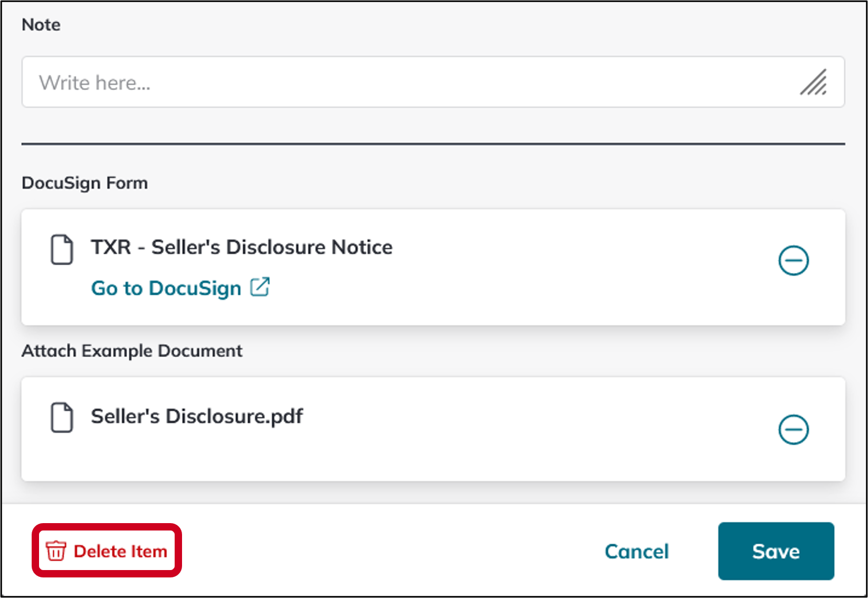868x598 pixels.
Task: Click the Seller's Disclosure.pdf file name
Action: point(197,416)
